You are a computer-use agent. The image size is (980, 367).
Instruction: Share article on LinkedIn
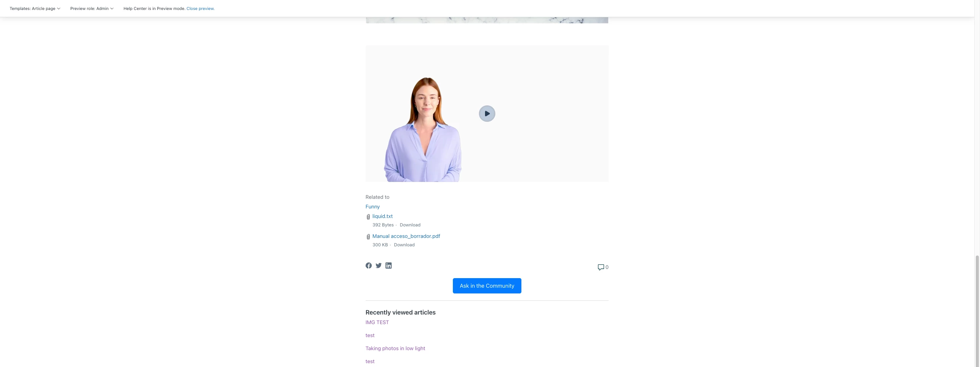389,265
